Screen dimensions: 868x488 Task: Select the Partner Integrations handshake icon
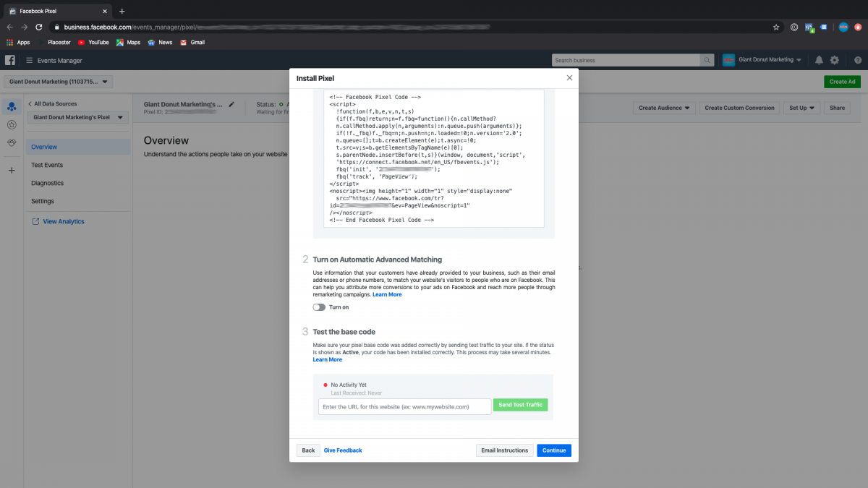(12, 142)
